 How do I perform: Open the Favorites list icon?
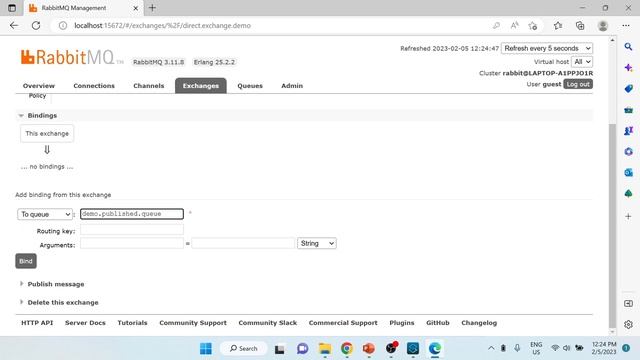pyautogui.click(x=558, y=25)
